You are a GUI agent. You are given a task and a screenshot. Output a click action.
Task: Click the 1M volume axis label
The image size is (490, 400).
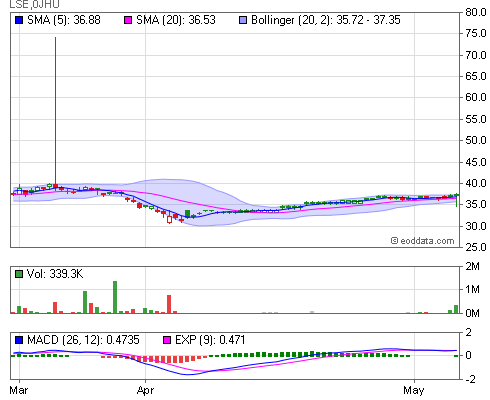[x=473, y=289]
